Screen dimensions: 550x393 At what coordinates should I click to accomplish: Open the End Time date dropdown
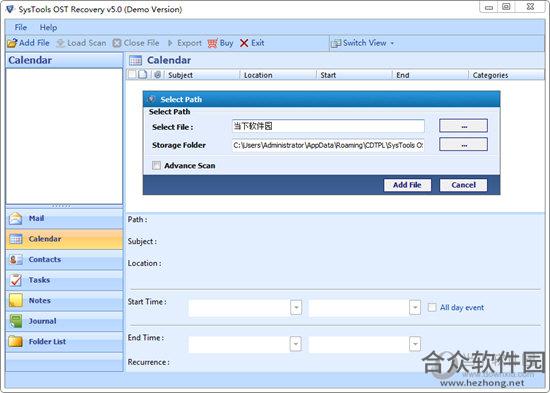[x=296, y=344]
